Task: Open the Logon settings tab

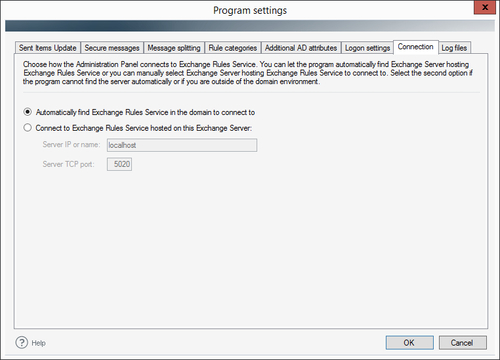Action: point(367,48)
